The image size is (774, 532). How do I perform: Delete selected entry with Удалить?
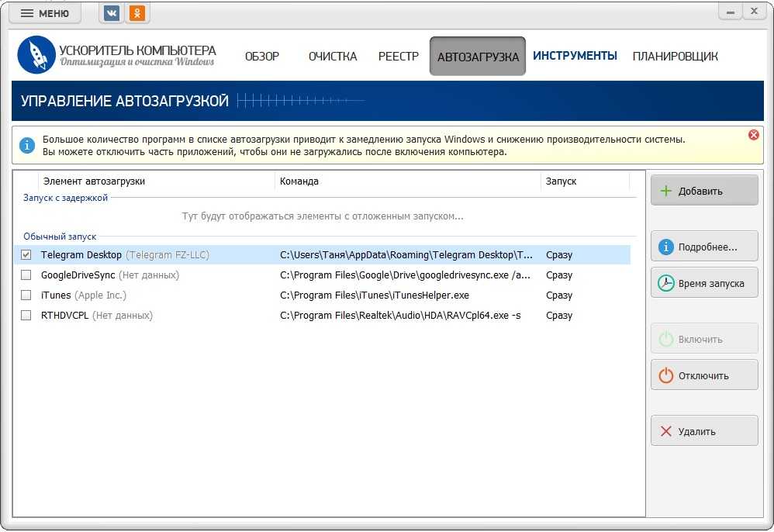703,431
